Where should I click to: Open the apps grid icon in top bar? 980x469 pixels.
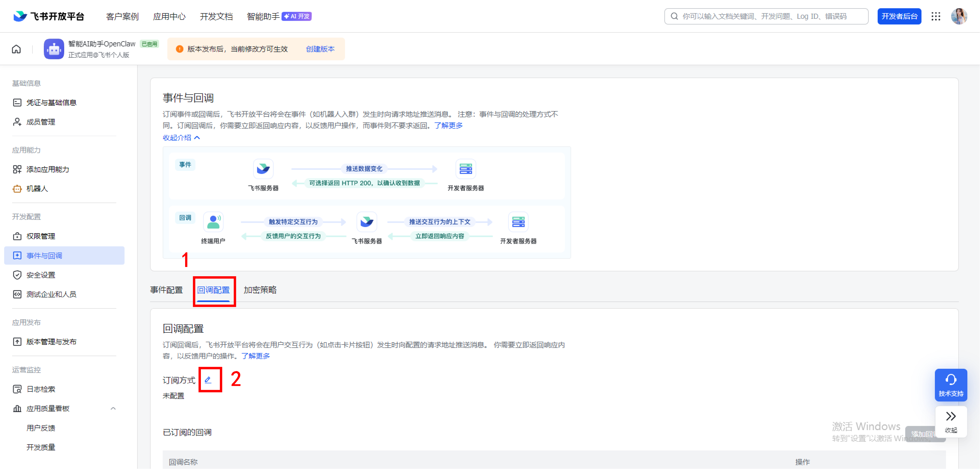click(936, 16)
